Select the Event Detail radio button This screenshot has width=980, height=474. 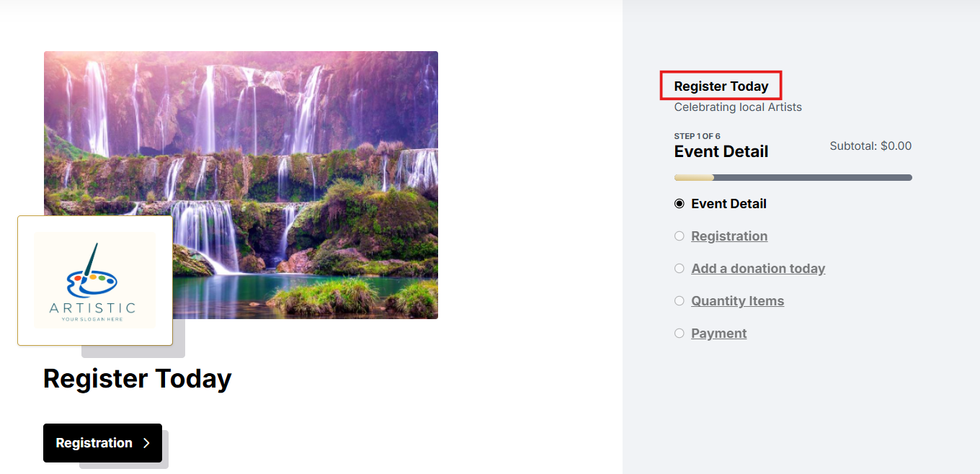679,204
